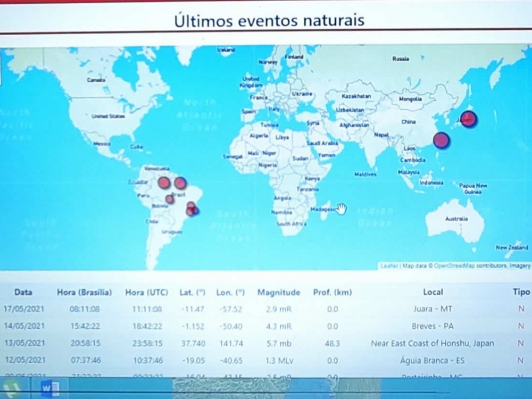
Task: Click the Local column header
Action: point(433,292)
